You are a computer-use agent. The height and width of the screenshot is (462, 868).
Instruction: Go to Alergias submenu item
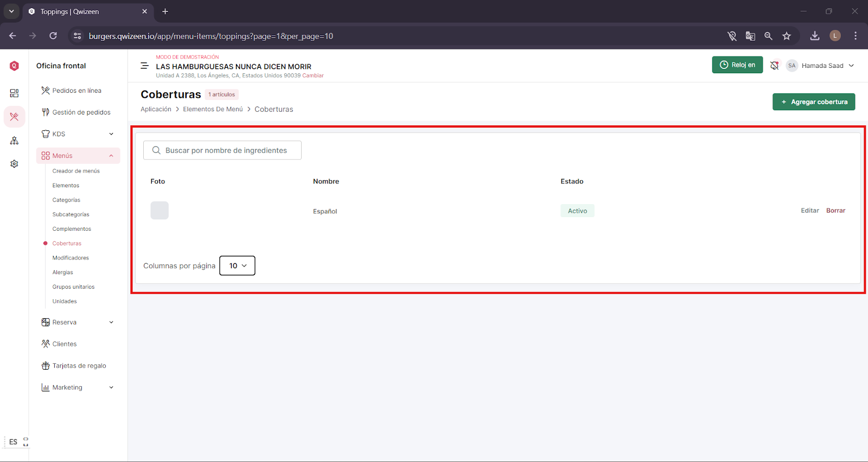(62, 273)
